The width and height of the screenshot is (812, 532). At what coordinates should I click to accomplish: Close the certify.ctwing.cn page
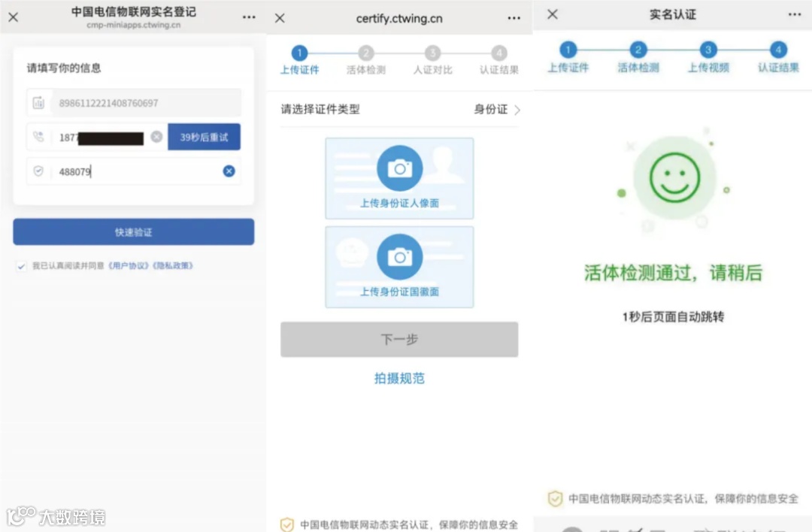(280, 18)
